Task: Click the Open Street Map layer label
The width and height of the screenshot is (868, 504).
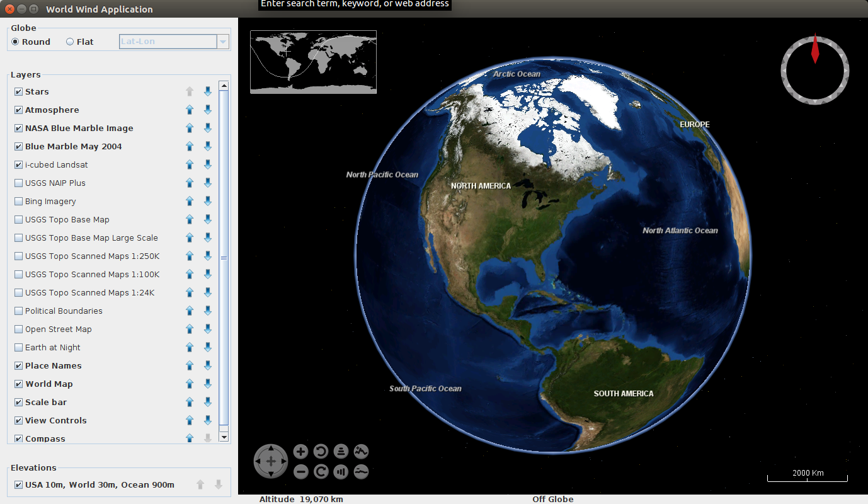Action: [58, 329]
